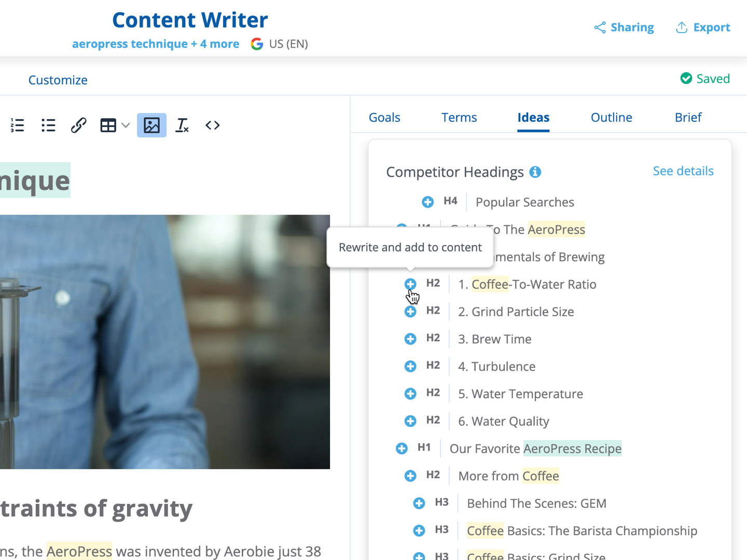Select the '3. Brew Time' heading text
Viewport: 747px width, 560px height.
click(495, 339)
